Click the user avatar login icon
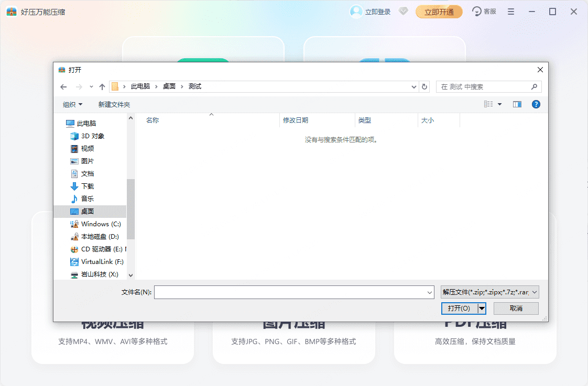588x386 pixels. coord(356,12)
